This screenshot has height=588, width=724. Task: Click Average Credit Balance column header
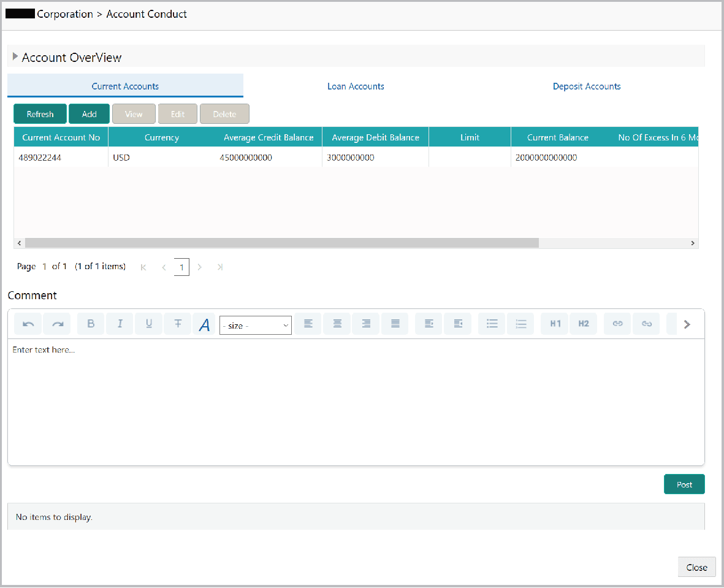[x=269, y=137]
